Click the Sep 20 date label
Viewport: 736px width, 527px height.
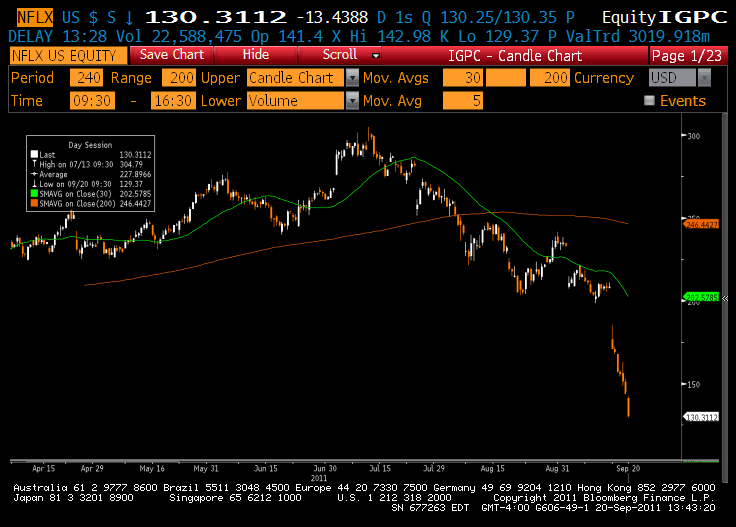[628, 468]
